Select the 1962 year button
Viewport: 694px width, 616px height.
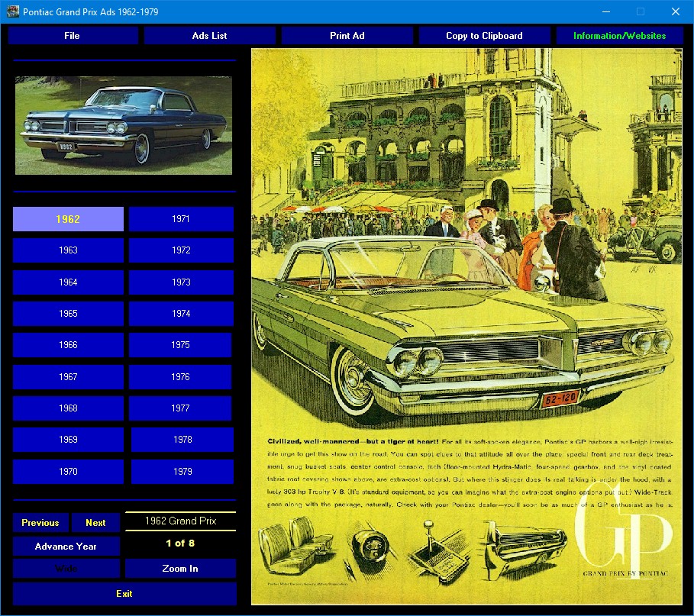tap(68, 219)
